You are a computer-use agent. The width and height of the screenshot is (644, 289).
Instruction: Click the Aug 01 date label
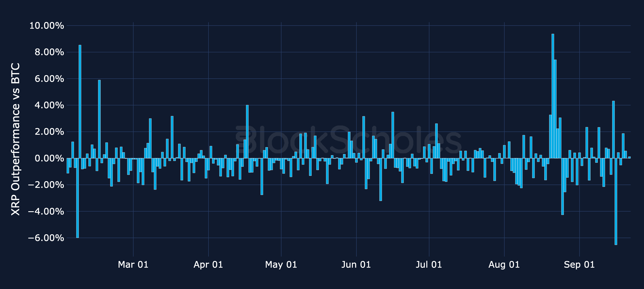pyautogui.click(x=504, y=265)
